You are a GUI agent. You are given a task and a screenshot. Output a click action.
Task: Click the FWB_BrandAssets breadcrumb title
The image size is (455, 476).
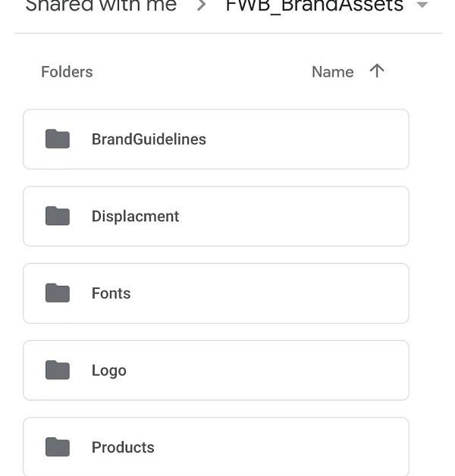point(315,6)
